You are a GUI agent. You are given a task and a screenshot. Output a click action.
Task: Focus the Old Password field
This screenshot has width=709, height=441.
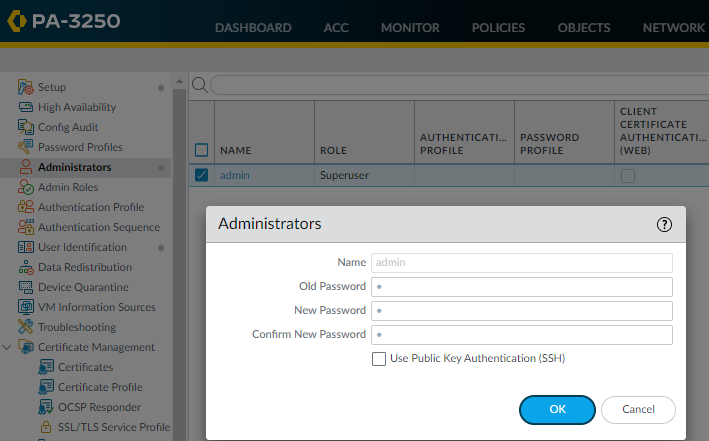pyautogui.click(x=521, y=287)
